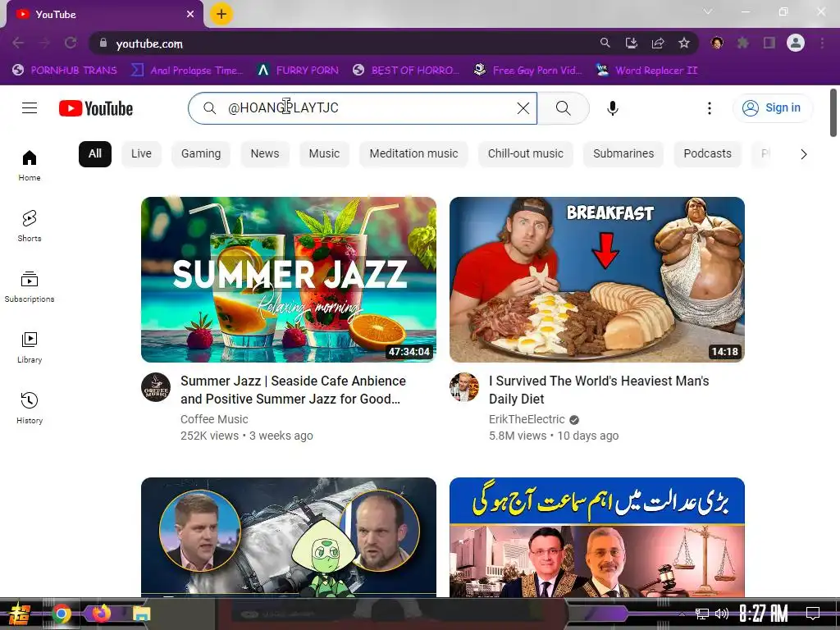Open the BEST OF HORRO... bookmark
Viewport: 840px width, 630px height.
[x=407, y=71]
